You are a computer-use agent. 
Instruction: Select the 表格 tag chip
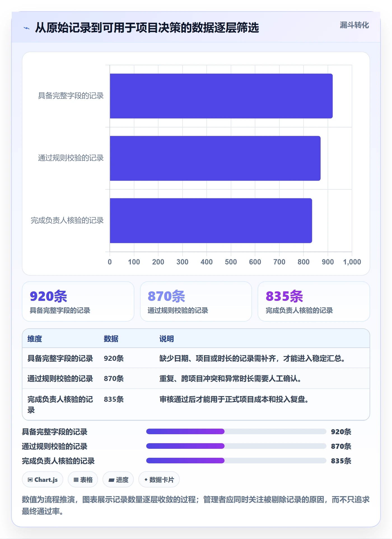tap(83, 480)
